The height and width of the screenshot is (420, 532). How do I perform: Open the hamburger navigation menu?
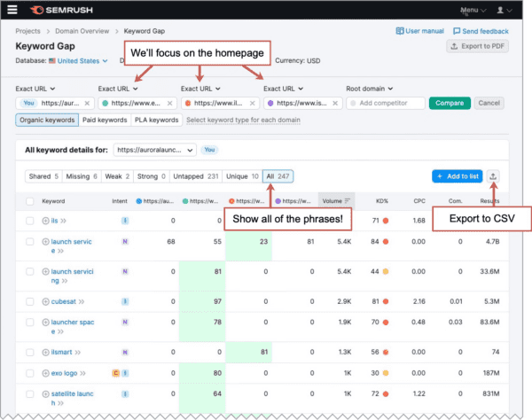pos(12,10)
